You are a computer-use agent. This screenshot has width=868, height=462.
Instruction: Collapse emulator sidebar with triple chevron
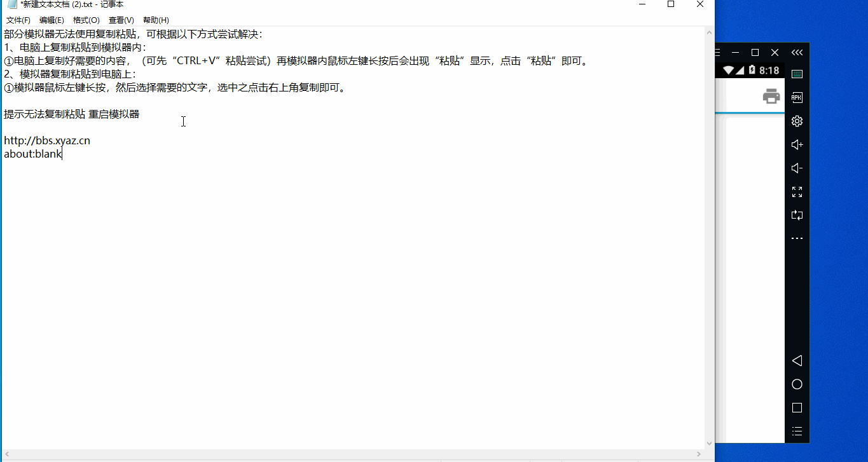(797, 53)
